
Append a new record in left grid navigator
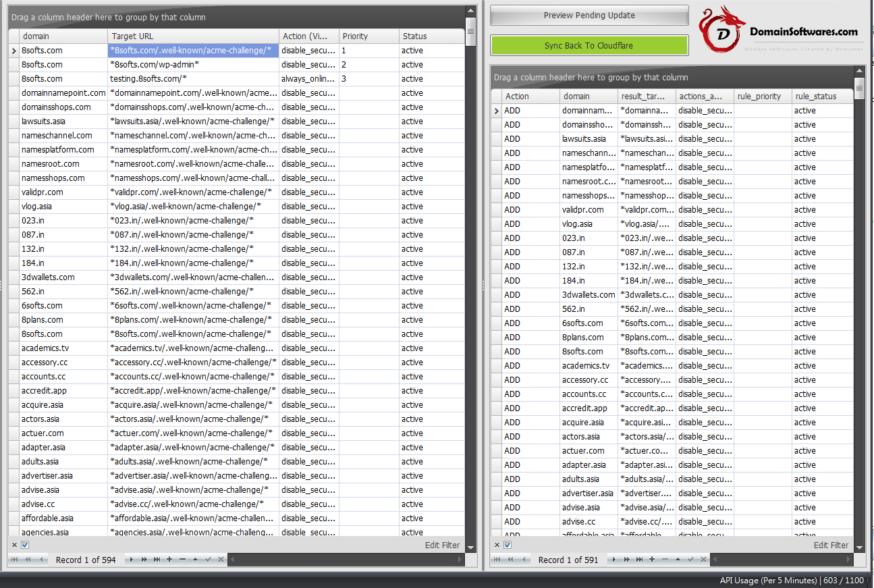tap(169, 560)
